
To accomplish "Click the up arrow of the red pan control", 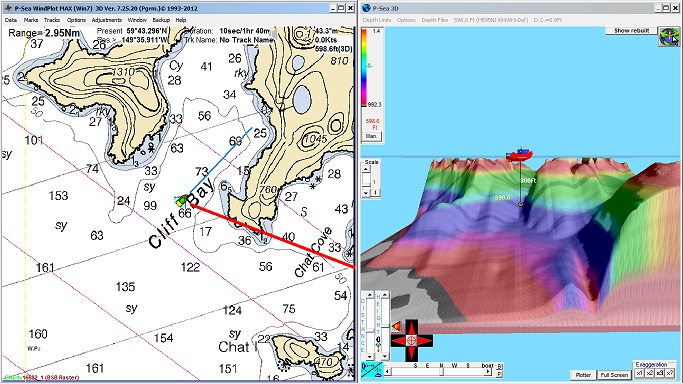I will 412,327.
